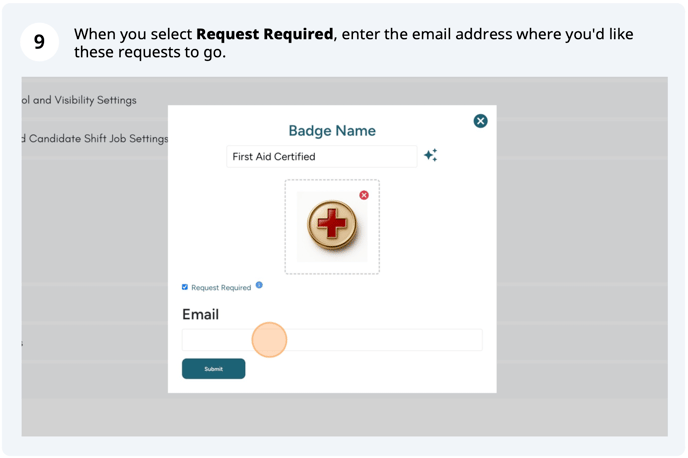Click the info icon beside Request Required
This screenshot has width=688, height=458.
(259, 285)
